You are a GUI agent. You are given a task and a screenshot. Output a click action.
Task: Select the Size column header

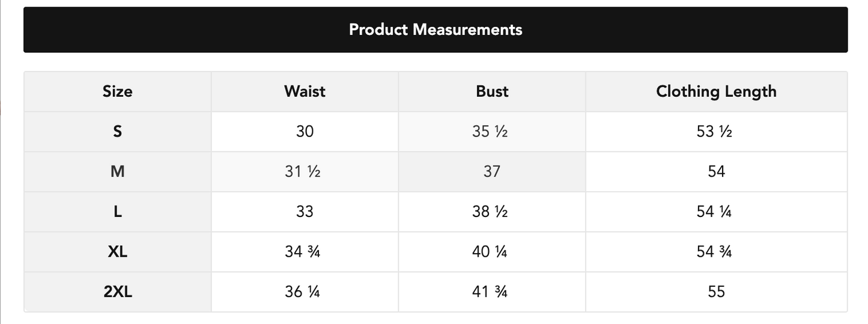point(117,91)
